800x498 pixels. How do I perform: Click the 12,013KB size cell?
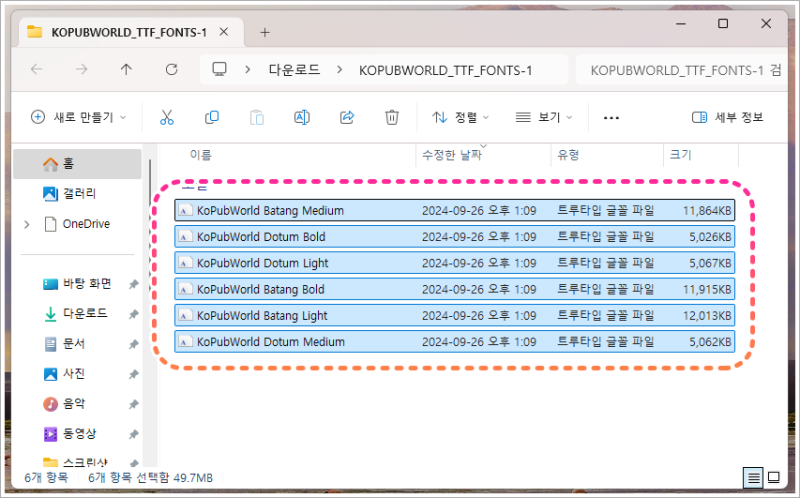tap(707, 316)
